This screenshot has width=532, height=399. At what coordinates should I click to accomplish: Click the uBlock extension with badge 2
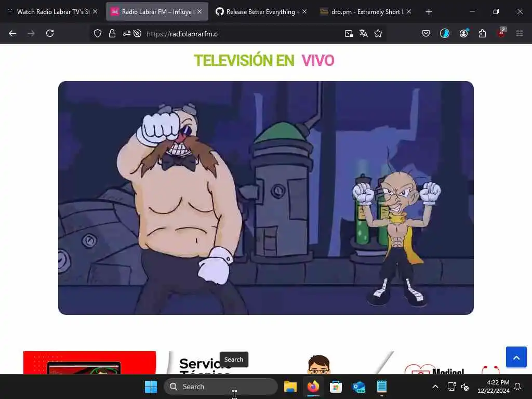click(x=501, y=33)
